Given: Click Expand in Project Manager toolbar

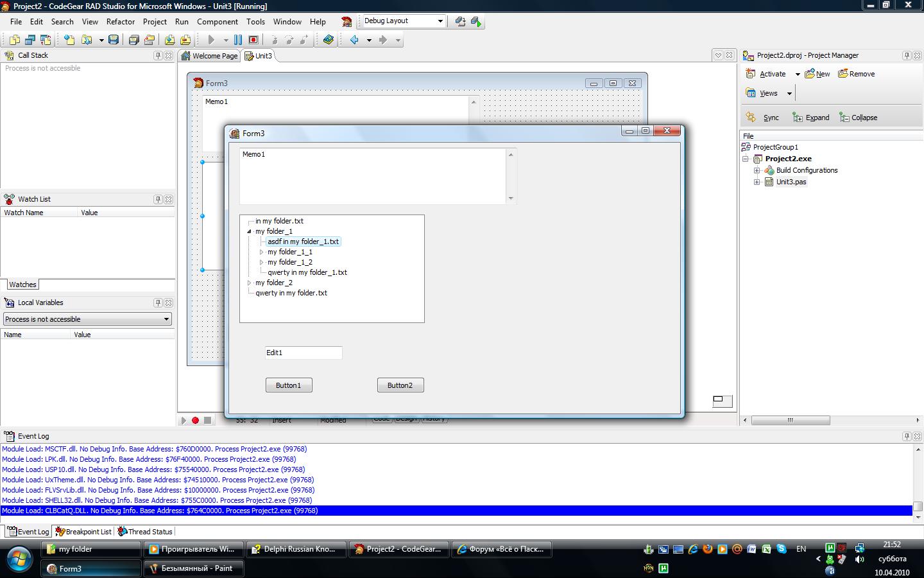Looking at the screenshot, I should click(811, 118).
